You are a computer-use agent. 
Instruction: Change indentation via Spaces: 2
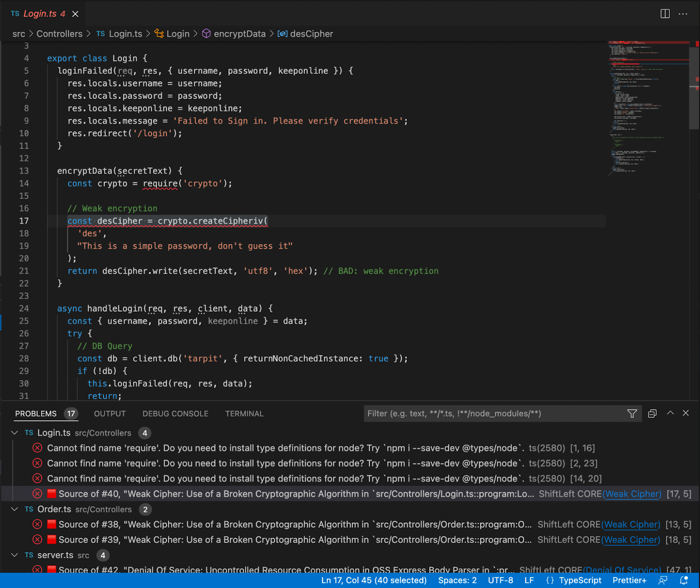coord(457,580)
